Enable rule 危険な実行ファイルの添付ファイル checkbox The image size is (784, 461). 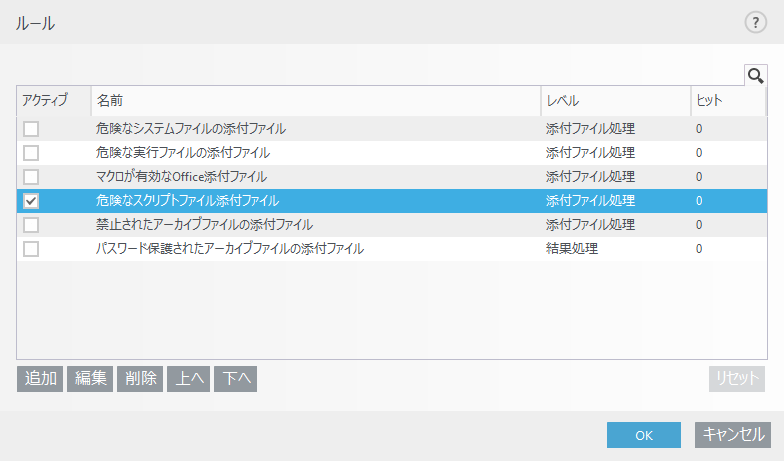(31, 153)
